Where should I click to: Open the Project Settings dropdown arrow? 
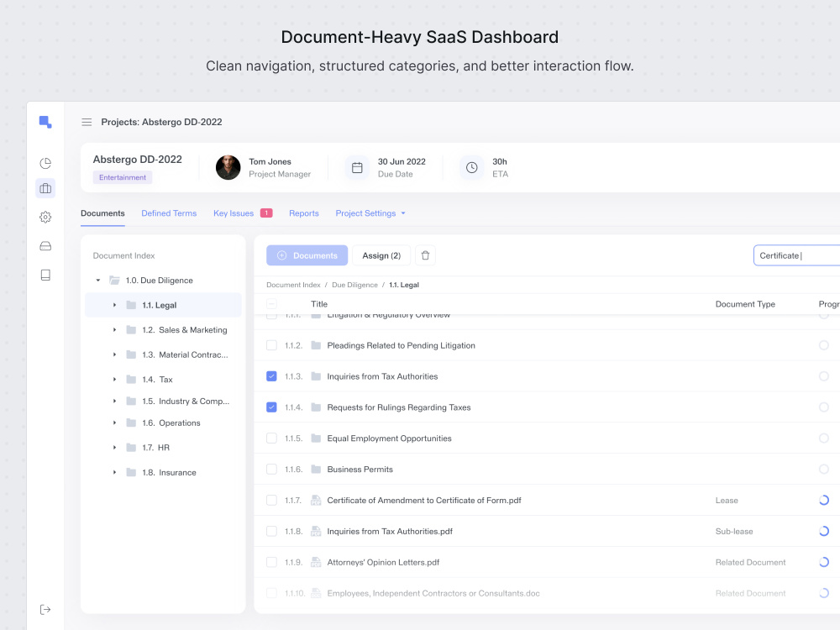403,213
